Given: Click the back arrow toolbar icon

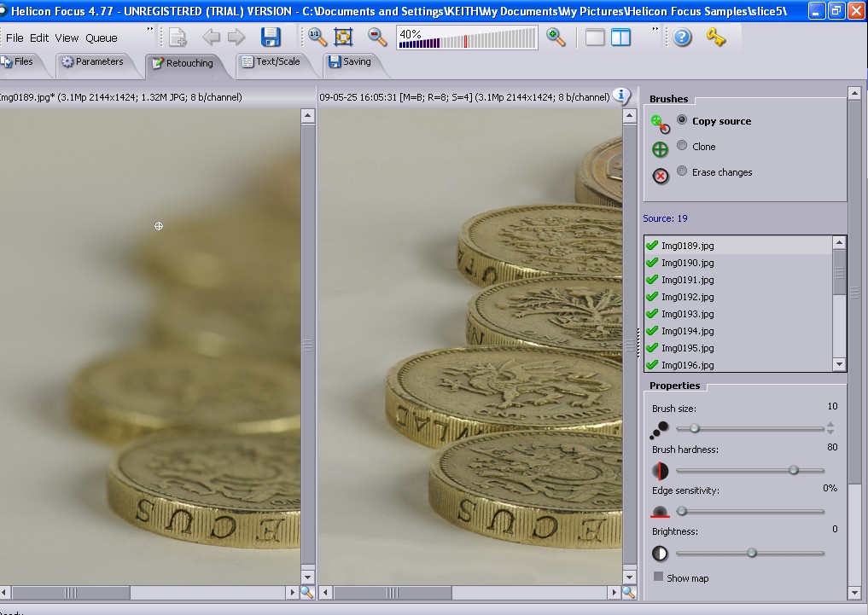Looking at the screenshot, I should click(x=211, y=38).
